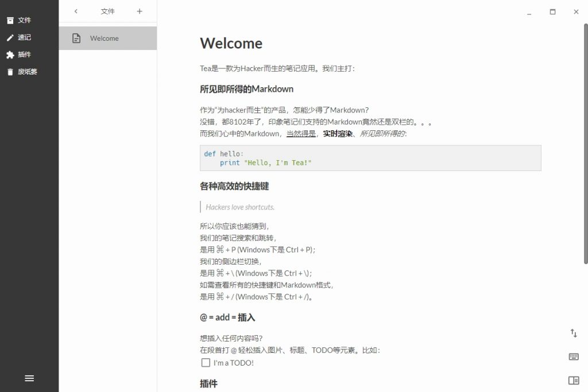Click the line mentioning Ctrl + P
Viewport: 588px width, 392px height.
click(258, 250)
